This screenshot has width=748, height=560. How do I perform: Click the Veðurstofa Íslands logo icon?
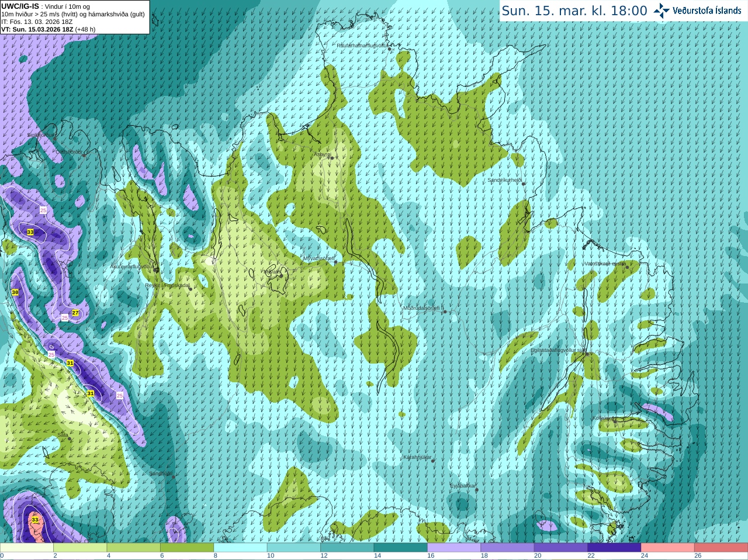point(662,11)
